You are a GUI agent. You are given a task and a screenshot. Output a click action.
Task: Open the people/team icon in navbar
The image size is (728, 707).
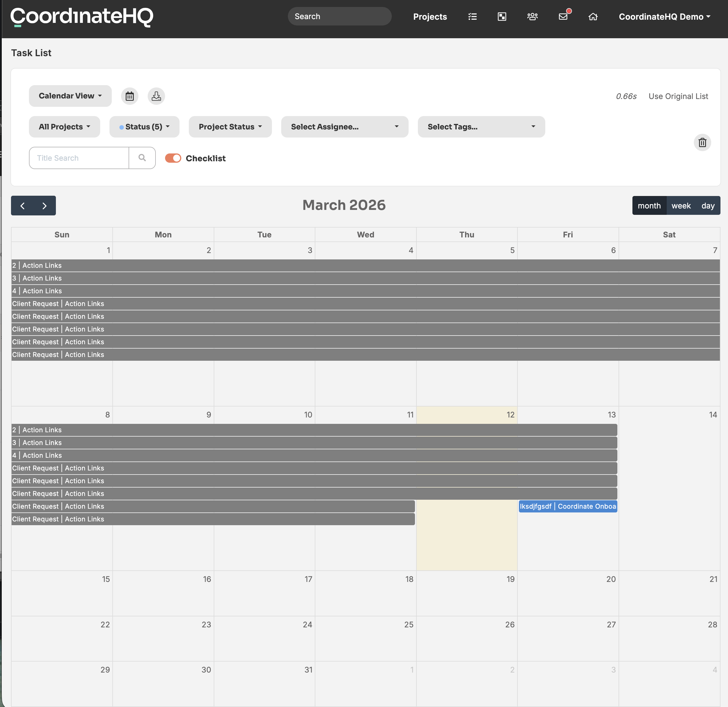pyautogui.click(x=532, y=17)
